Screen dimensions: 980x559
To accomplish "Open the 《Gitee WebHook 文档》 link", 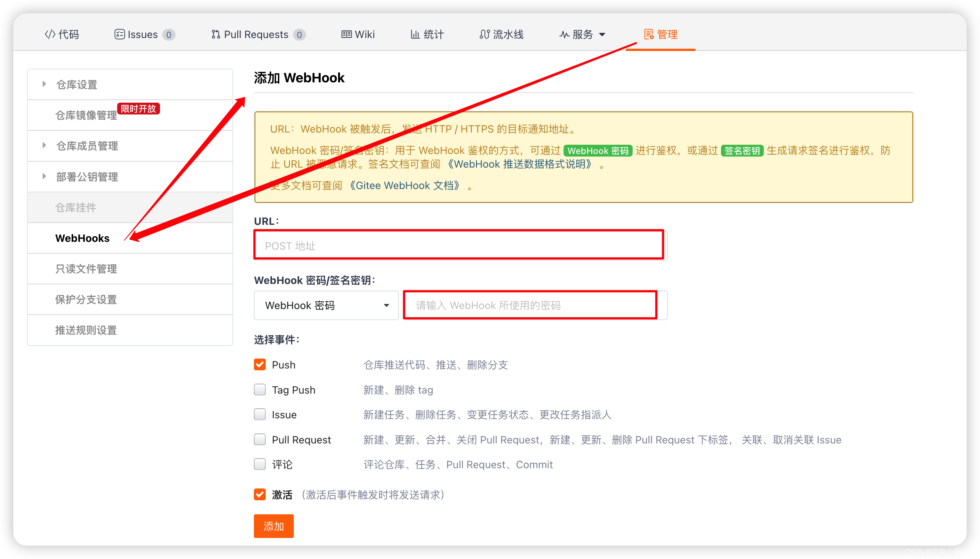I will [x=404, y=185].
